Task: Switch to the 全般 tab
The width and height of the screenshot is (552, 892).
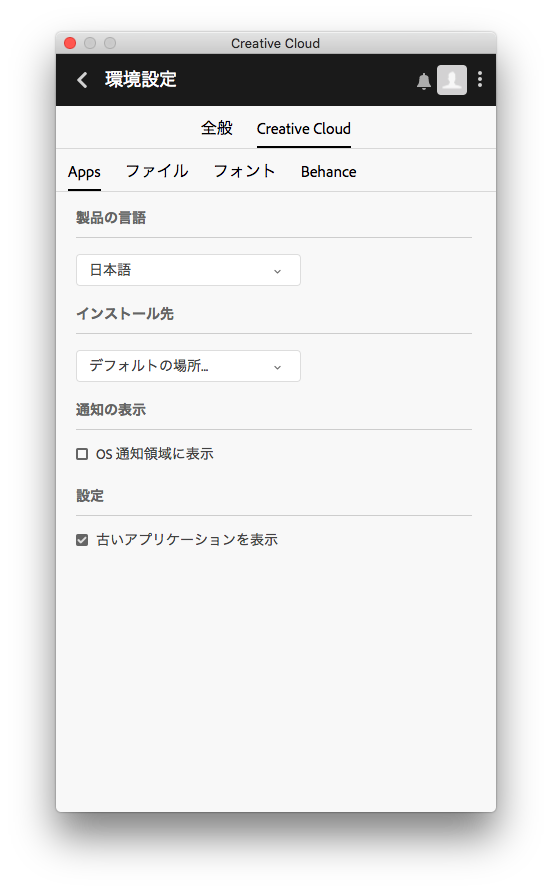Action: tap(217, 128)
